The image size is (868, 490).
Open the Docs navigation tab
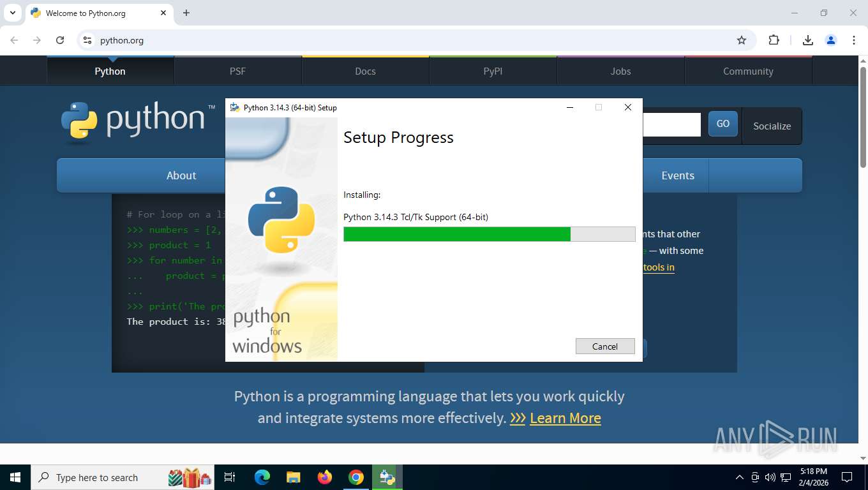coord(366,71)
